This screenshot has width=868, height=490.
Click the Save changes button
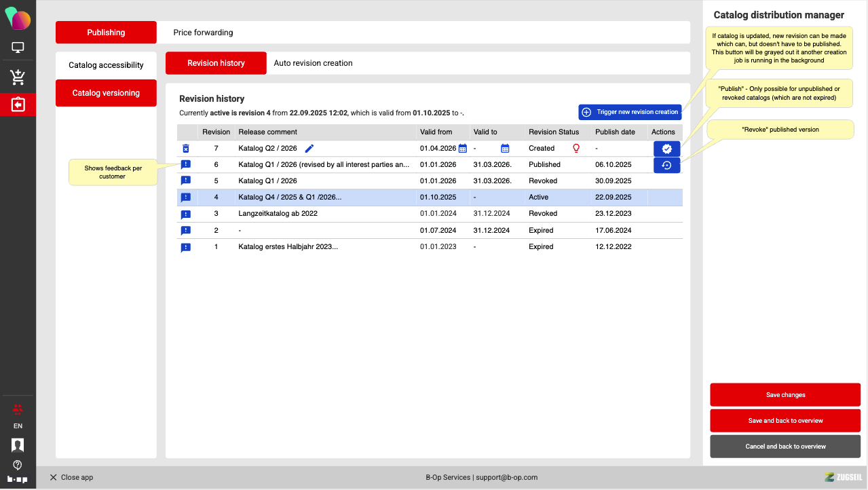785,395
